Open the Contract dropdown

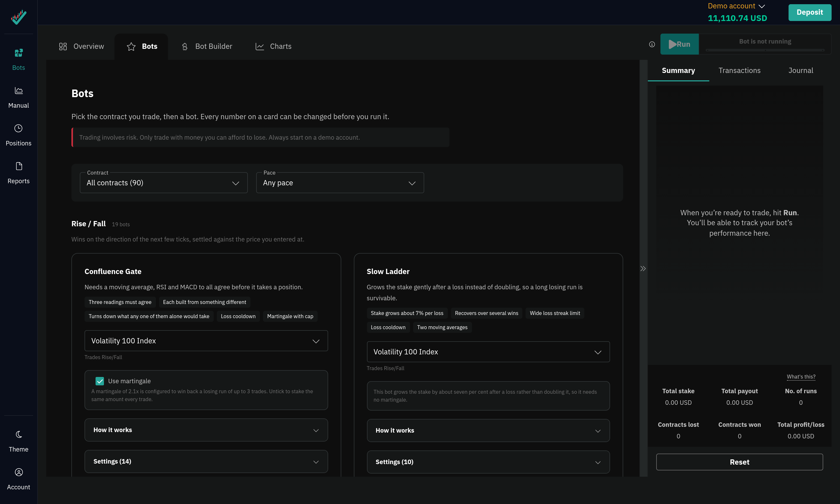point(164,183)
